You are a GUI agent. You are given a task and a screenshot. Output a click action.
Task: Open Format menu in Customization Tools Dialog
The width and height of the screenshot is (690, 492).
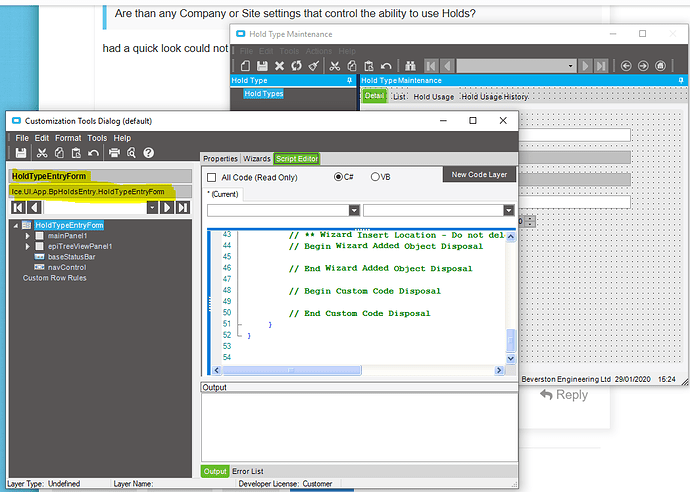pos(68,138)
